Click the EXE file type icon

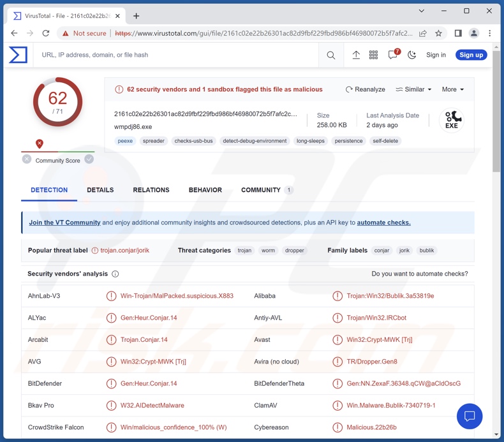tap(452, 120)
